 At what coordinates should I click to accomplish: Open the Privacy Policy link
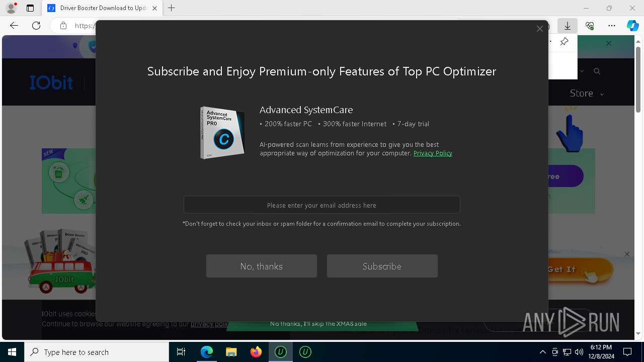click(433, 153)
